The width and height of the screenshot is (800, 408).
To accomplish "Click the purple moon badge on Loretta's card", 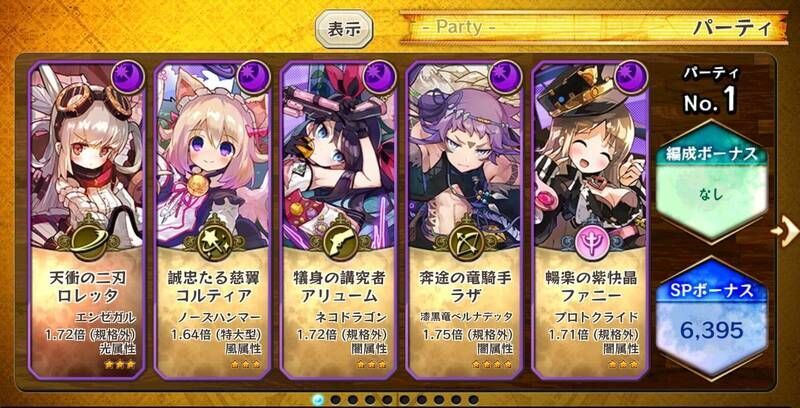I will [128, 78].
